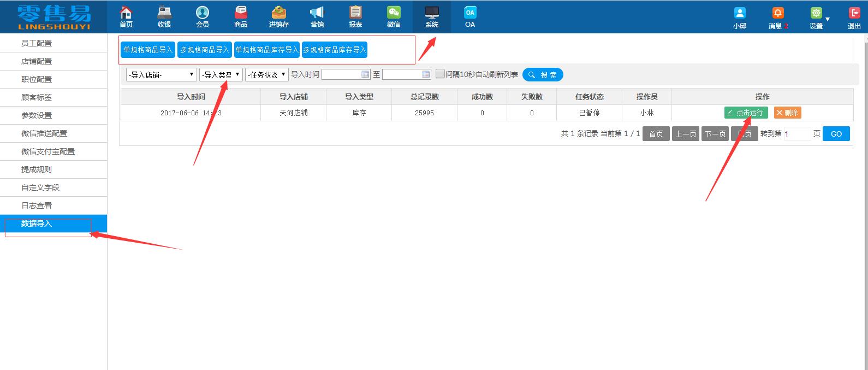Click 单规格商品库存导入 button
Screen dimensions: 868x370
(x=267, y=50)
